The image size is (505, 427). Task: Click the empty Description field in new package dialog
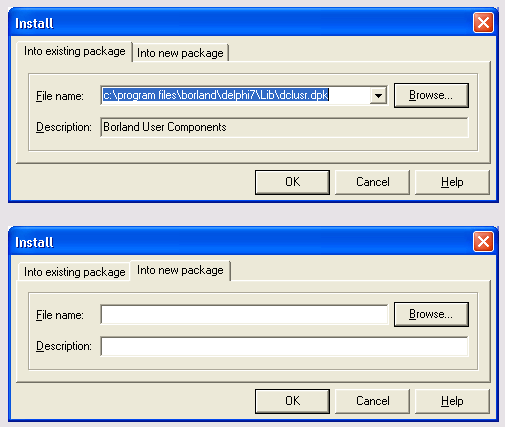click(284, 346)
